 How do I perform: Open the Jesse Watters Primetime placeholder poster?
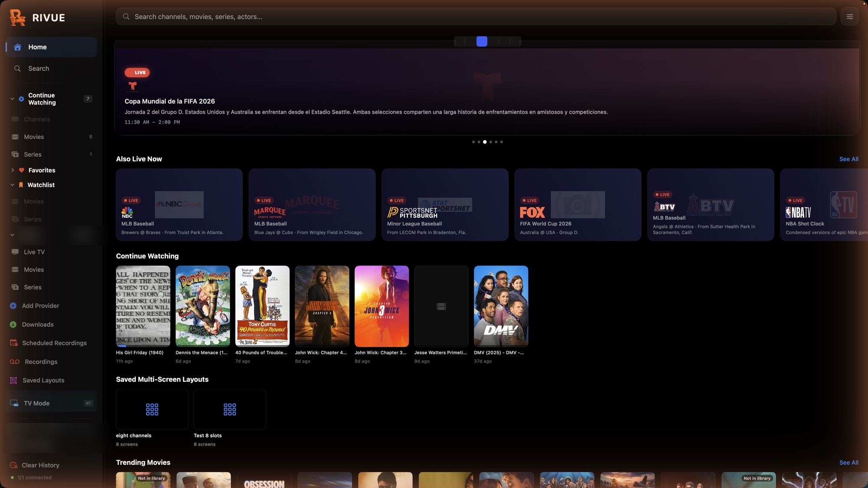tap(441, 306)
